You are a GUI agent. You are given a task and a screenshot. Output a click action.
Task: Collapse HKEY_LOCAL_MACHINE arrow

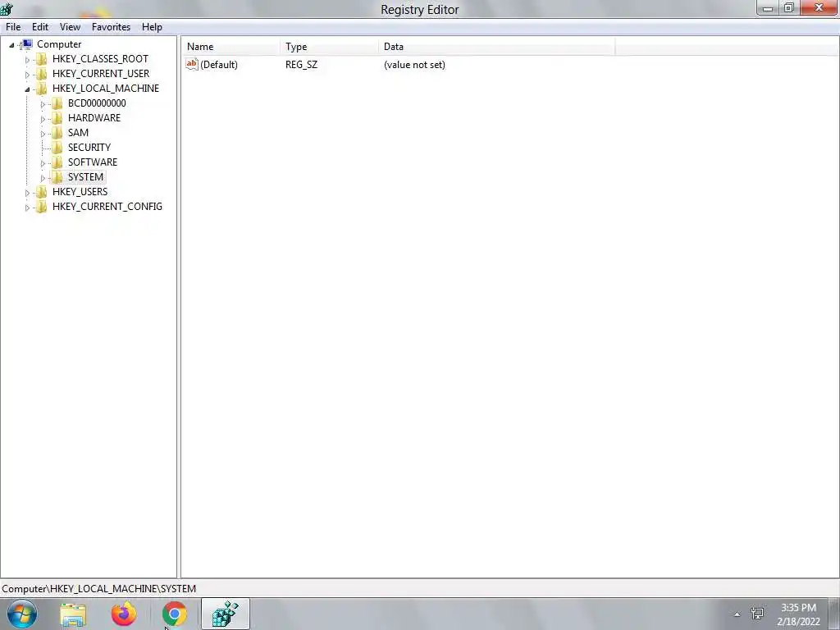(x=27, y=89)
